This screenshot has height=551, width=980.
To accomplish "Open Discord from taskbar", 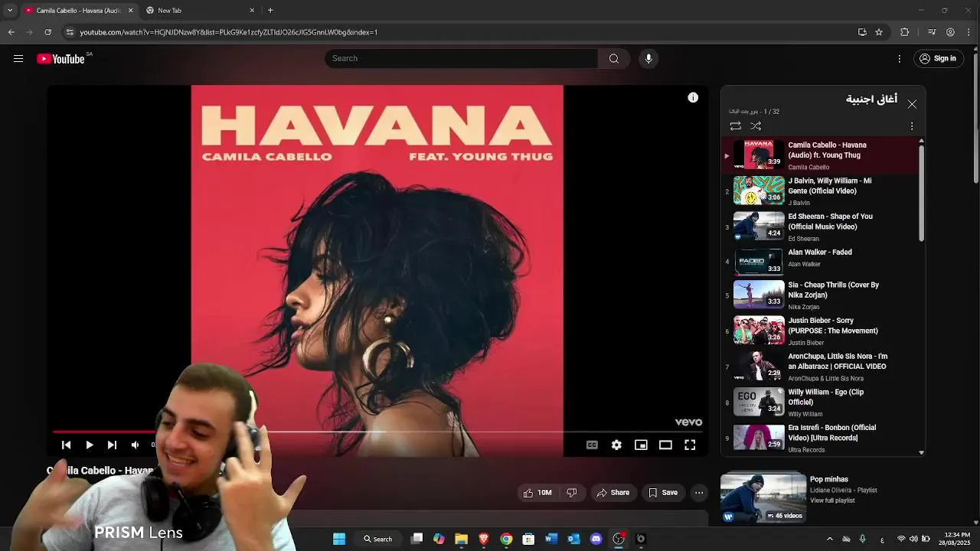I will point(596,539).
